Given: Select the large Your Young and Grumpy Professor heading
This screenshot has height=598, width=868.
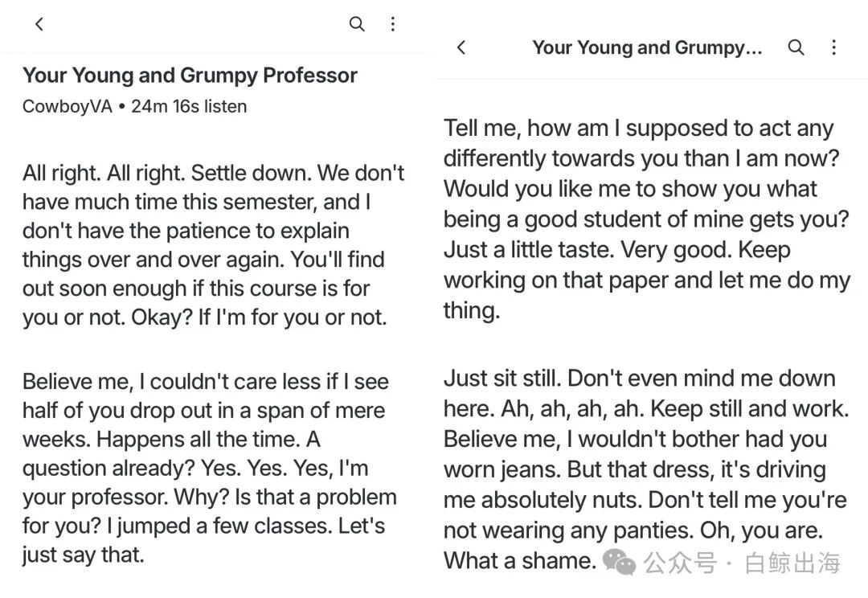Looking at the screenshot, I should [190, 76].
